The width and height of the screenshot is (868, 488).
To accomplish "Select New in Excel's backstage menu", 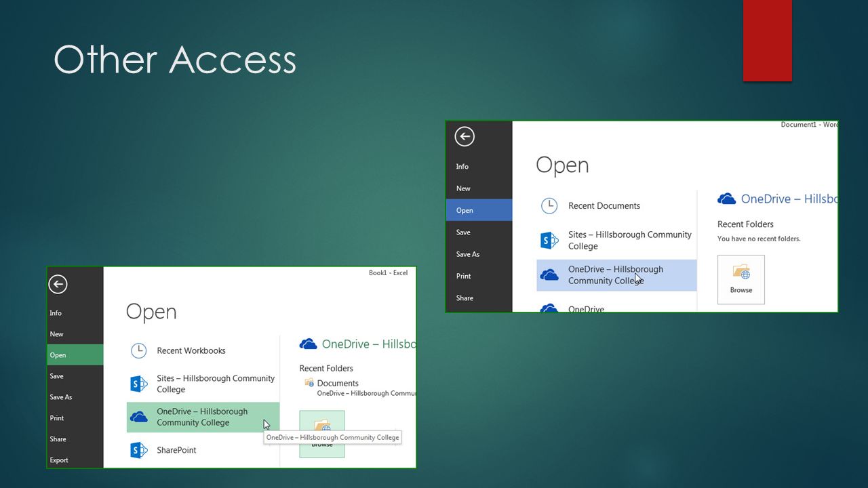I will click(x=75, y=334).
